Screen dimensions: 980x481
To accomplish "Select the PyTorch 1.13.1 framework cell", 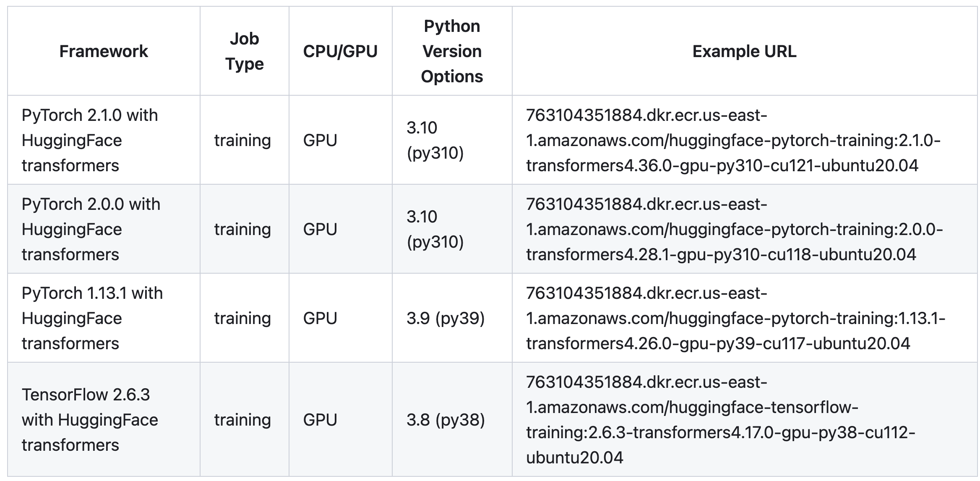I will pyautogui.click(x=92, y=318).
